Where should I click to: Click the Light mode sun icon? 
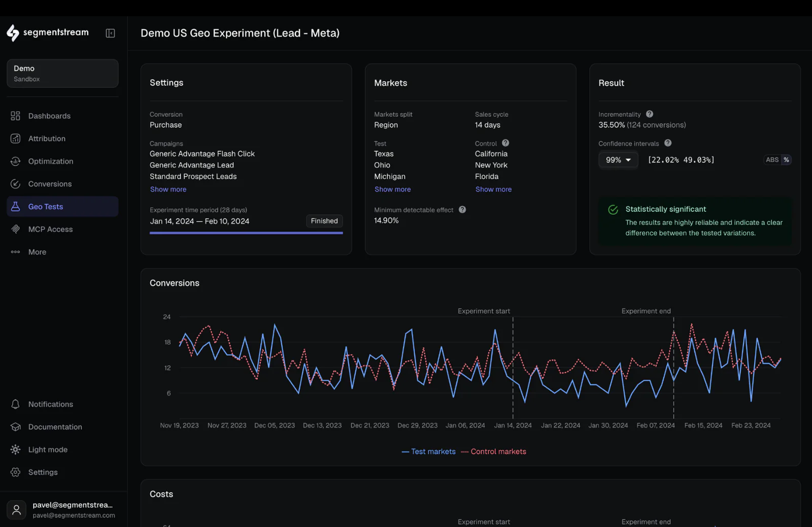15,449
